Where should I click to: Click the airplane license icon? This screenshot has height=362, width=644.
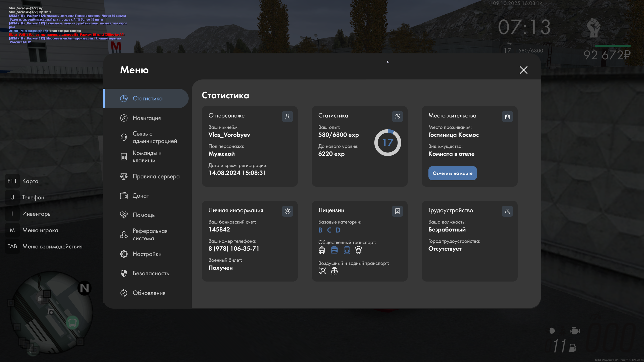322,271
